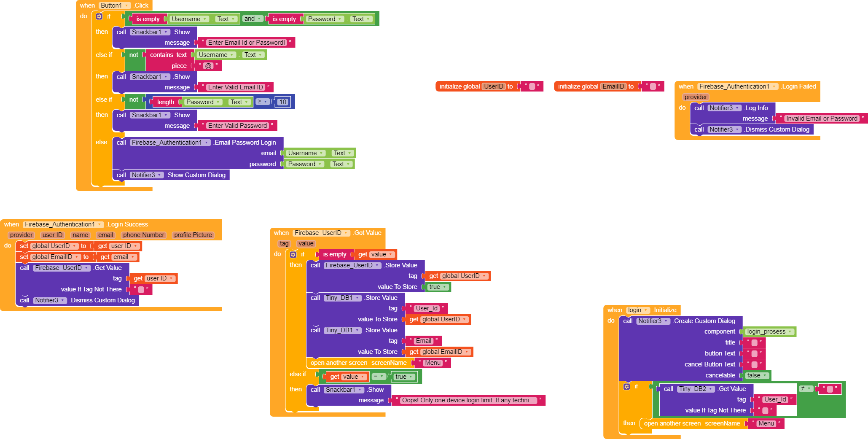Select 'profile Picture' parameter in Login Success event
The width and height of the screenshot is (868, 439).
click(193, 235)
